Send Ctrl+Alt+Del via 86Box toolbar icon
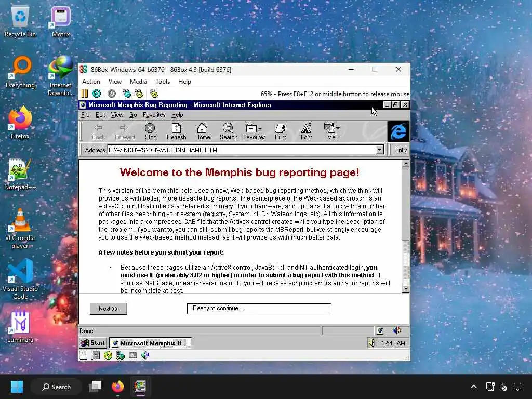 [127, 94]
